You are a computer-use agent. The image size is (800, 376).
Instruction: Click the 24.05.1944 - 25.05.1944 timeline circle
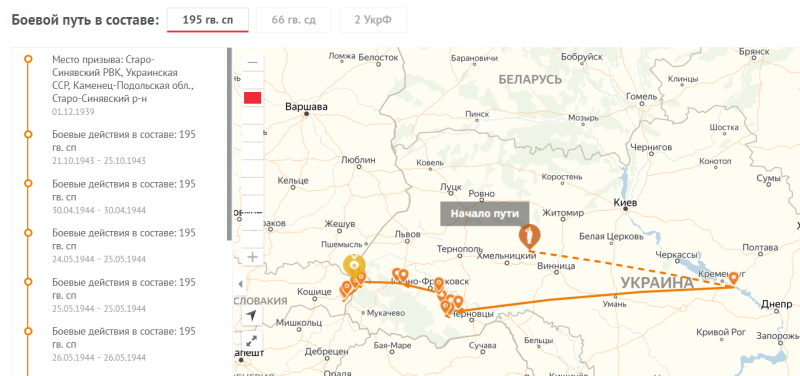click(28, 232)
